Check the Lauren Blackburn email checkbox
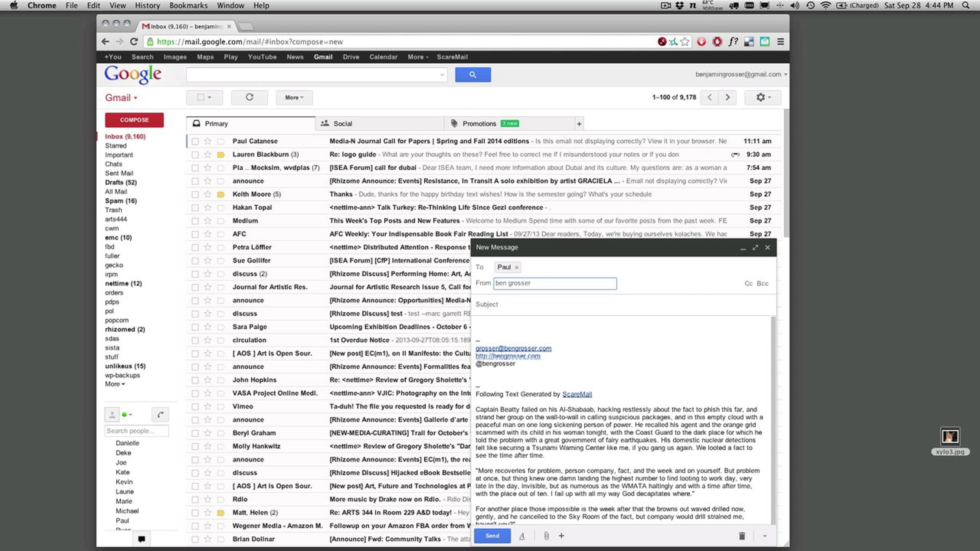Image resolution: width=980 pixels, height=551 pixels. click(x=195, y=155)
